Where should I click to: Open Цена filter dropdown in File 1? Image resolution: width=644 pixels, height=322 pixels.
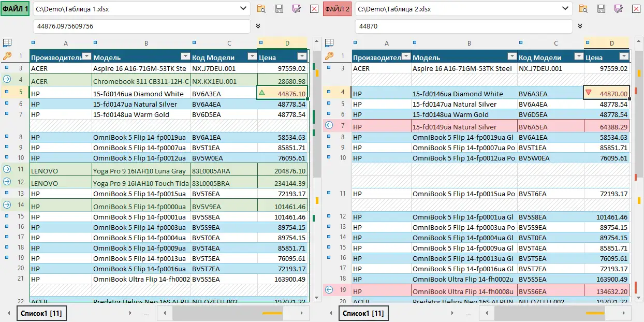pyautogui.click(x=302, y=56)
